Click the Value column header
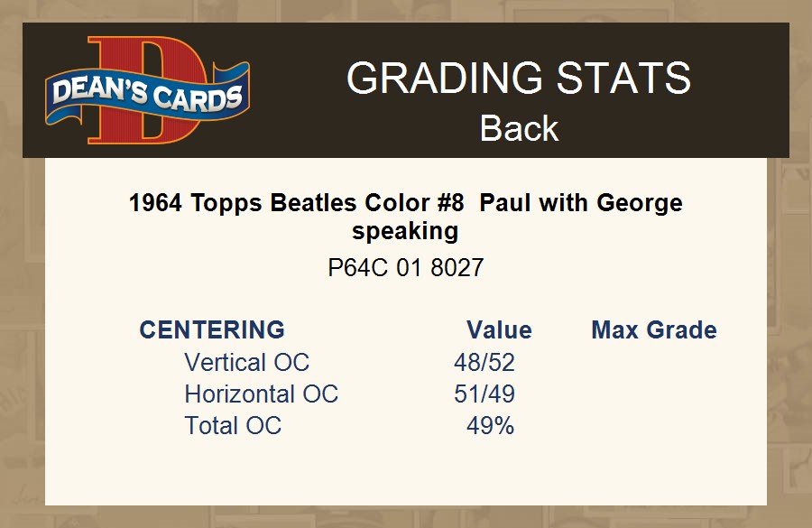Screen dimensions: 812x528 [x=499, y=329]
